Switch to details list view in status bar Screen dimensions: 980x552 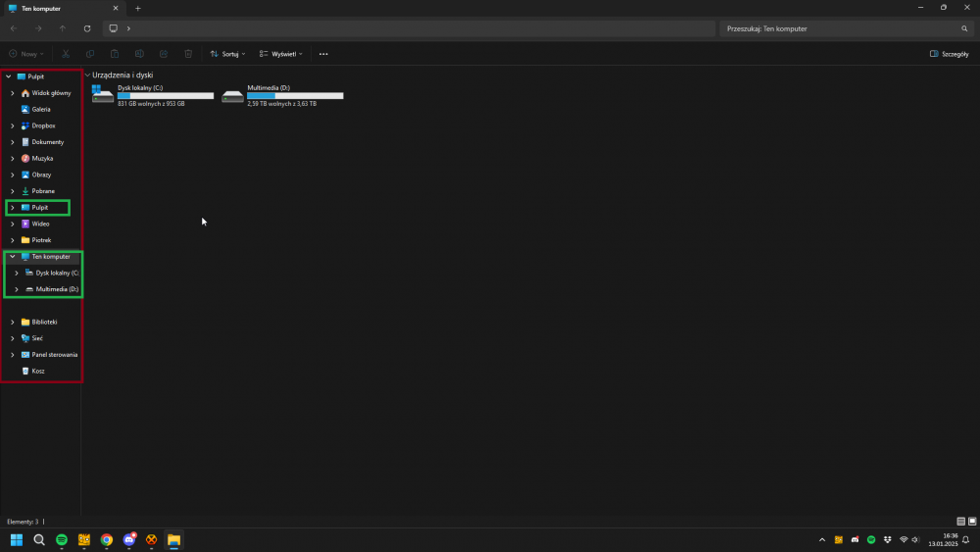coord(960,522)
